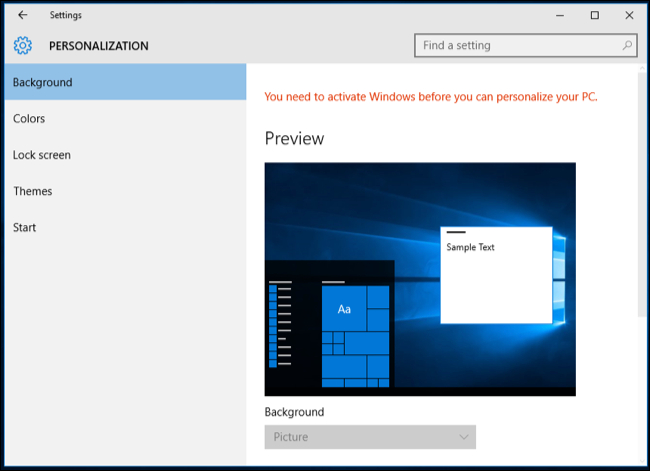Click the activate Windows warning text
650x471 pixels.
point(431,97)
